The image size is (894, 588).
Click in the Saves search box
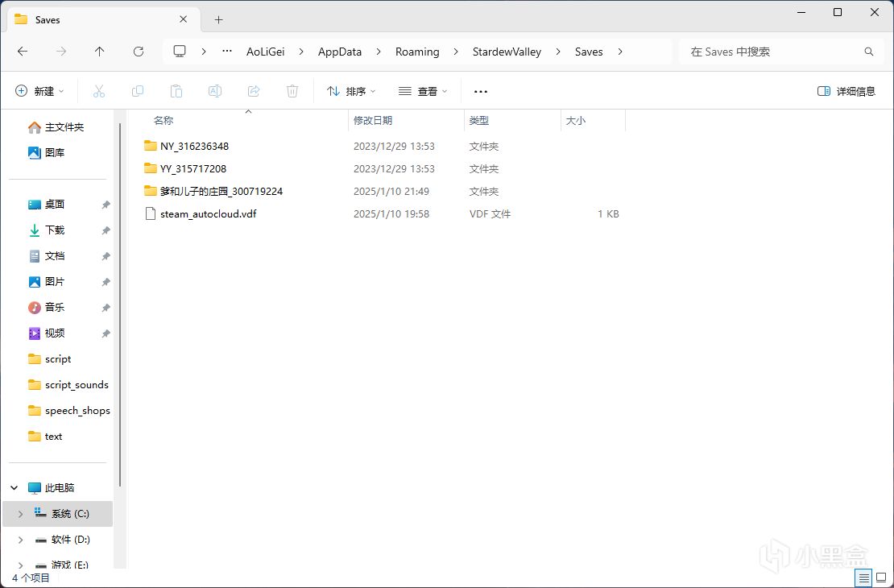pos(780,52)
